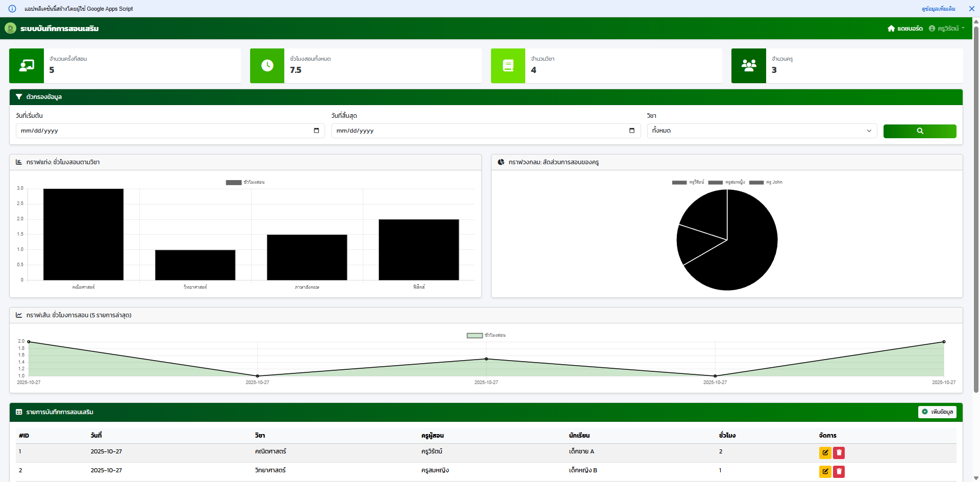Edit the record 2 row for วิทยาศาสตร์
This screenshot has width=980, height=482.
pos(825,471)
